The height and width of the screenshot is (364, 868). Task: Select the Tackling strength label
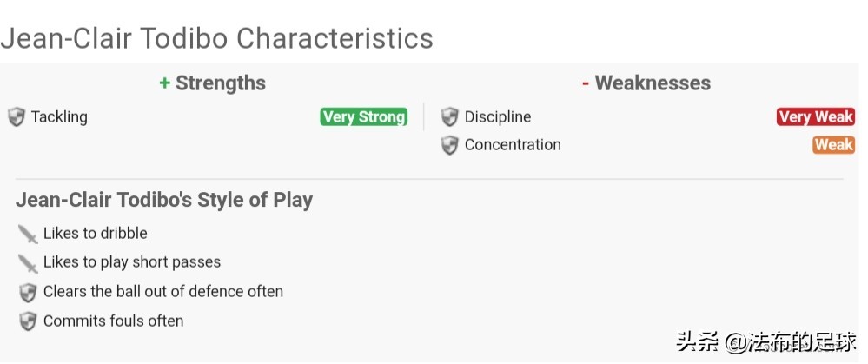click(x=59, y=117)
